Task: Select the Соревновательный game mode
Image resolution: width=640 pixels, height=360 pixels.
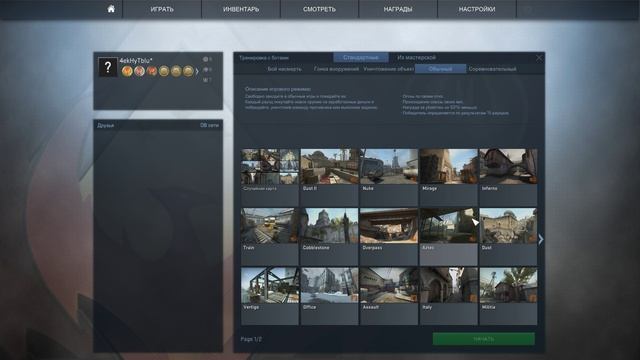Action: [x=492, y=69]
